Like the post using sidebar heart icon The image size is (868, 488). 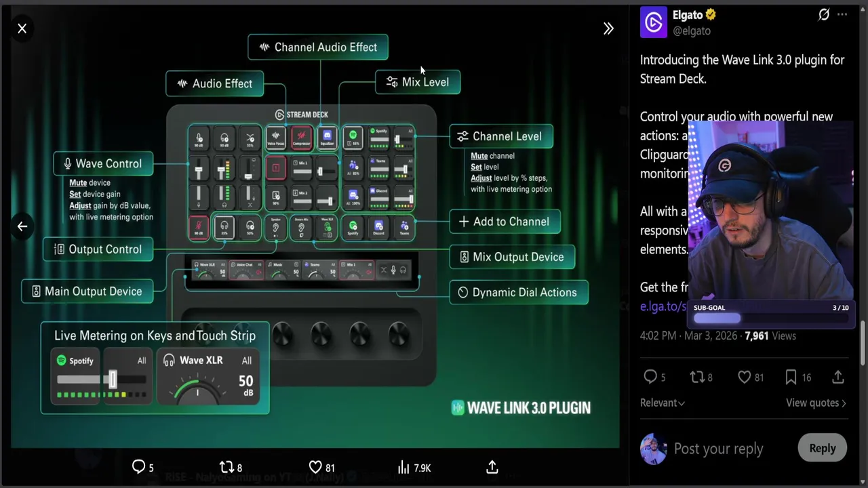click(750, 377)
